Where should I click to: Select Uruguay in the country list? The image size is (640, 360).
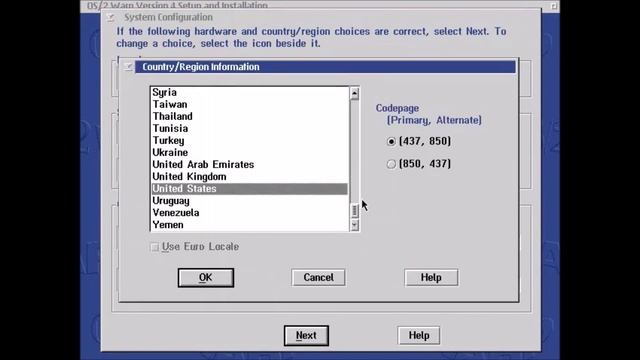coord(250,201)
